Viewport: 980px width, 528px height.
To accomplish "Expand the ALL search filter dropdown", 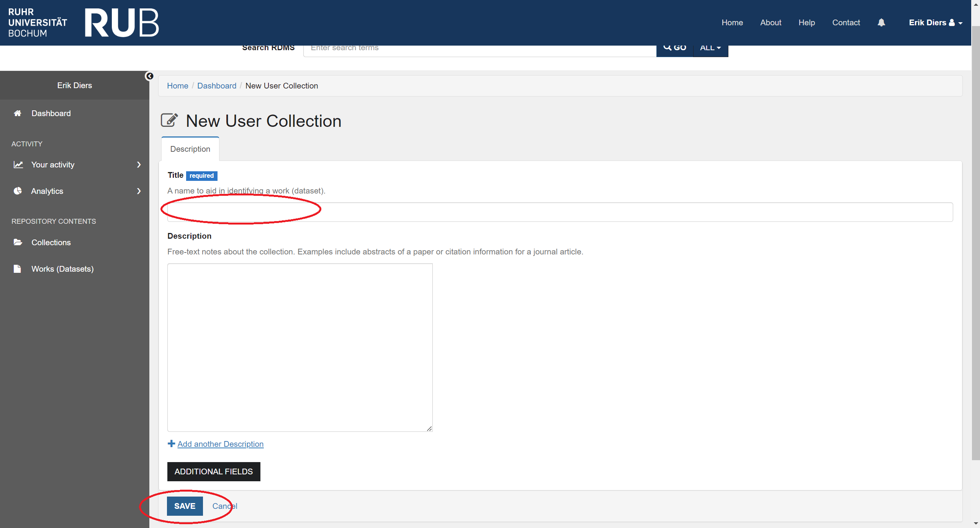I will click(710, 47).
